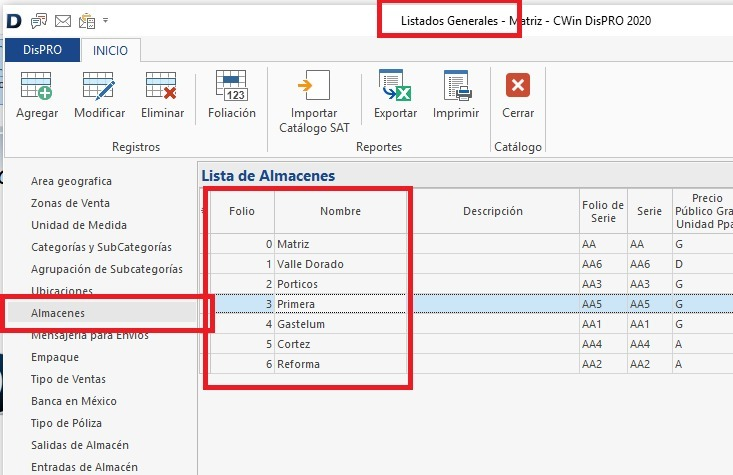Select the INICIO ribbon tab
Image resolution: width=733 pixels, height=475 pixels.
(111, 50)
